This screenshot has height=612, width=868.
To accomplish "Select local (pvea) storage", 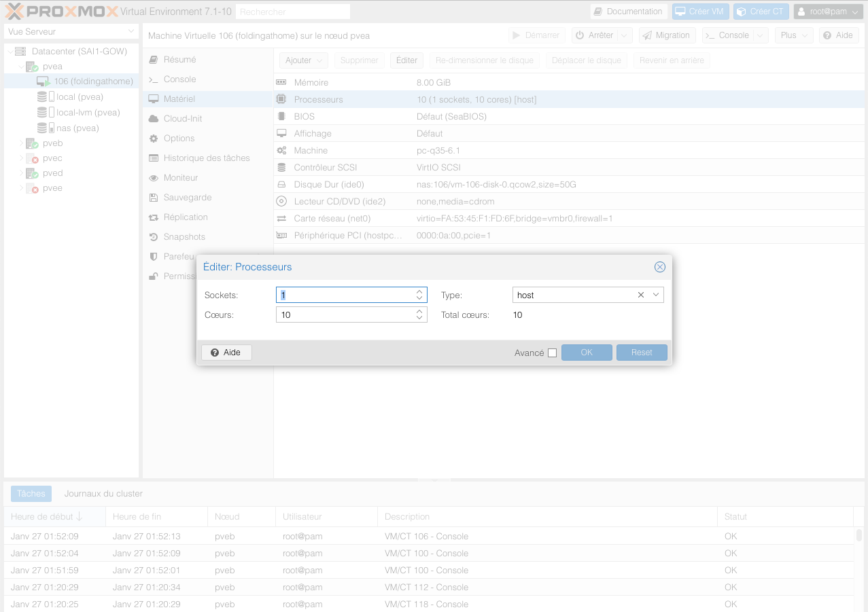I will point(80,97).
